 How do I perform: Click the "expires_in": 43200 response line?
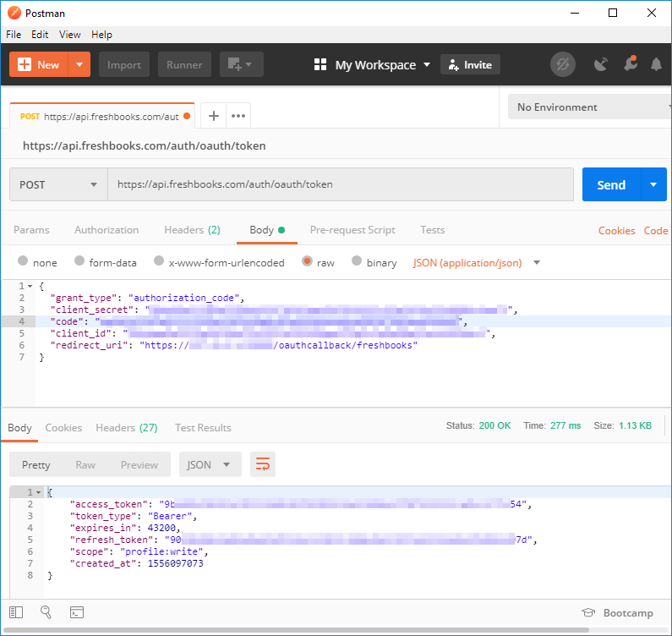[125, 528]
